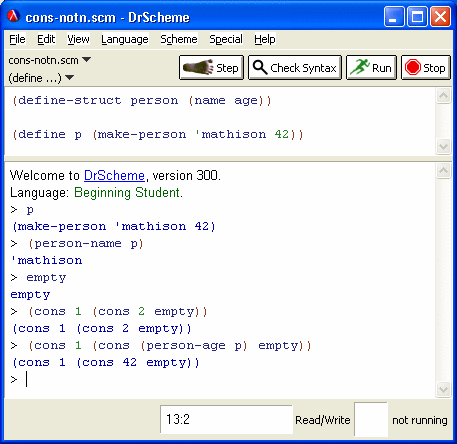457x444 pixels.
Task: Click the input (cons 1 (cons 2 empty))
Action: coord(118,311)
